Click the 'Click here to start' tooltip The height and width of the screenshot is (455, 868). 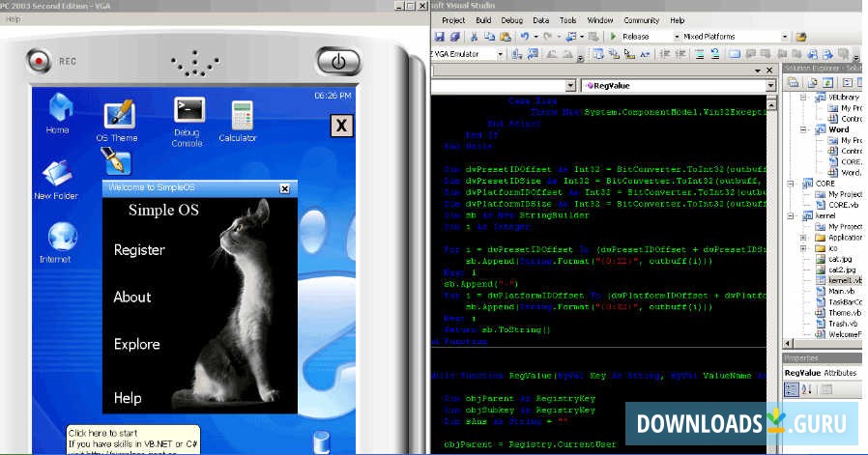133,440
